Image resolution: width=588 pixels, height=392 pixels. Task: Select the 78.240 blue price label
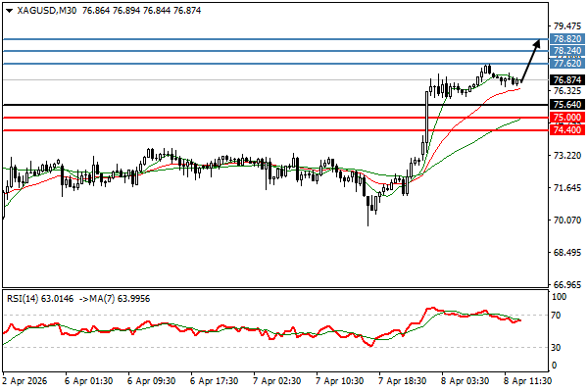566,50
